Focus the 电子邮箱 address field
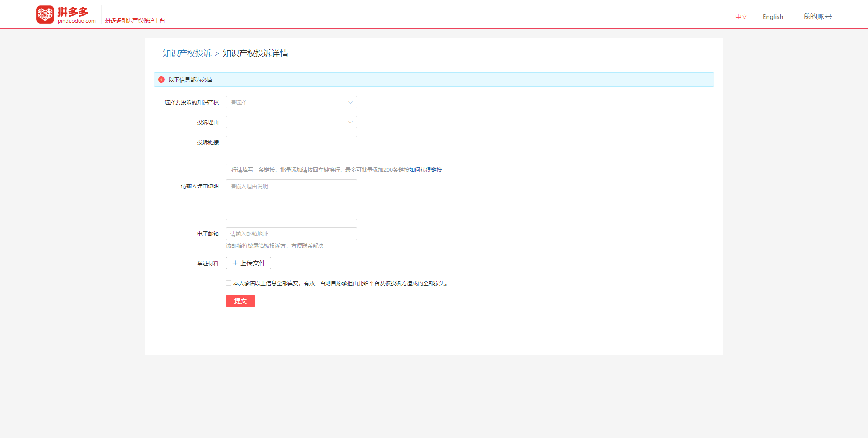Image resolution: width=868 pixels, height=438 pixels. click(x=292, y=234)
